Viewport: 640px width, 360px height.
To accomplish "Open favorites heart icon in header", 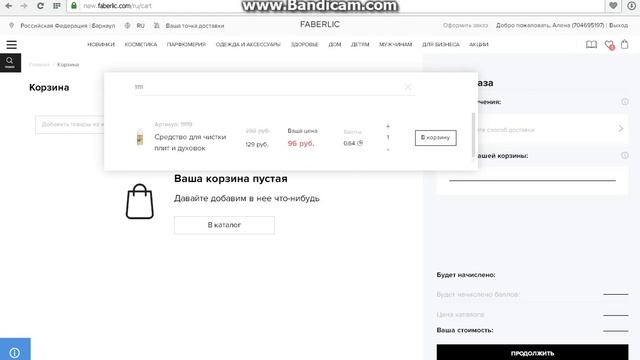I will pos(609,44).
